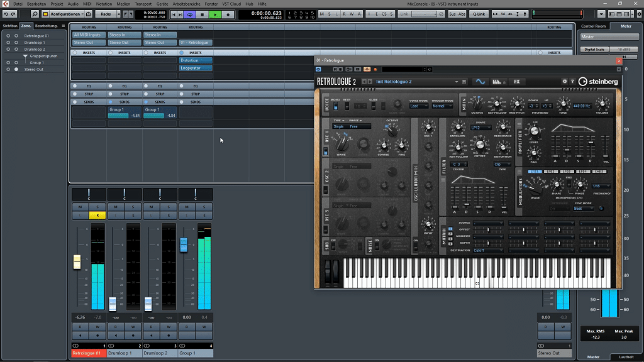This screenshot has width=644, height=362.
Task: Switch to the Lautheit tab
Action: [x=626, y=357]
